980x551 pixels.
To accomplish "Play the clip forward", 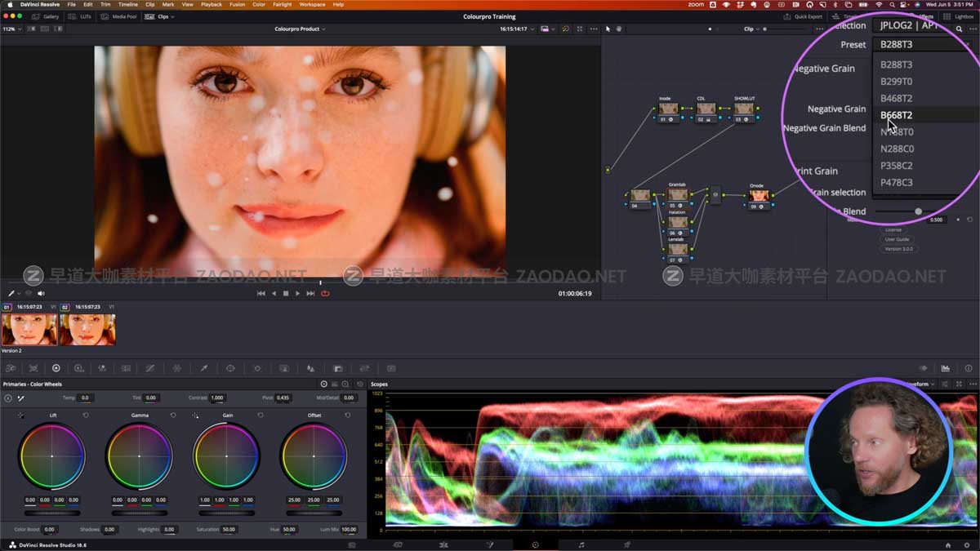I will pos(297,293).
